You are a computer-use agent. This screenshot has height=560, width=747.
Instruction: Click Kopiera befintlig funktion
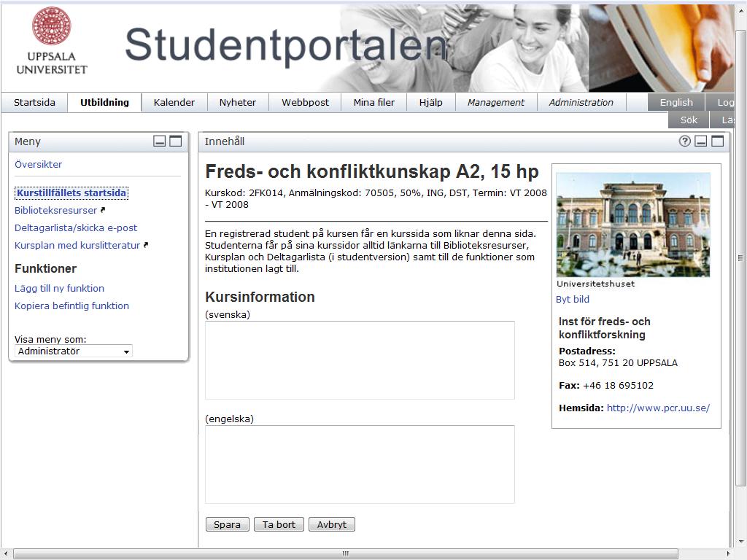pos(71,306)
